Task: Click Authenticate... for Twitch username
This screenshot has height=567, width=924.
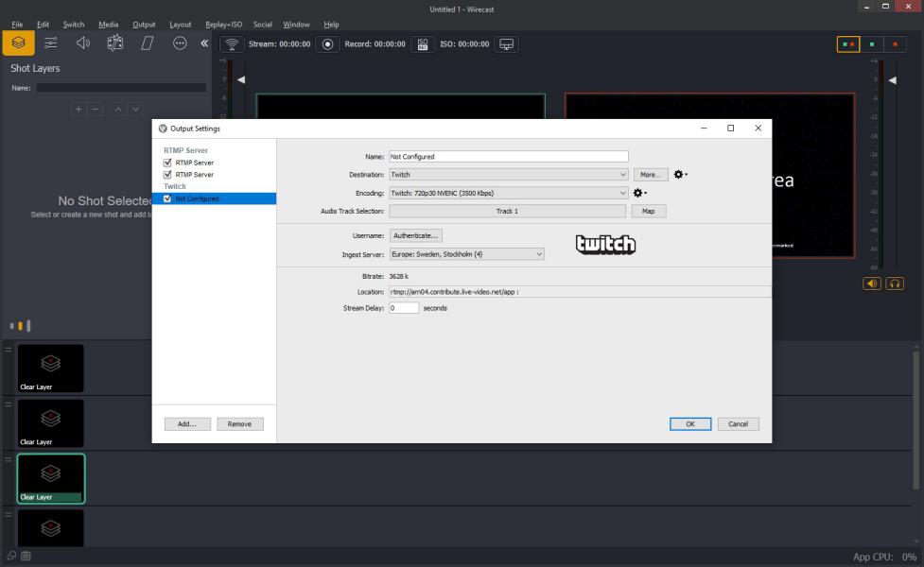Action: click(415, 235)
